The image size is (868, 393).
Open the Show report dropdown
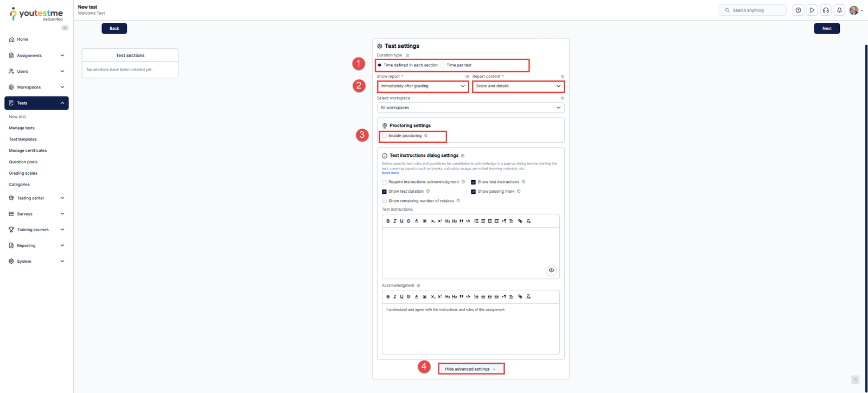click(423, 86)
